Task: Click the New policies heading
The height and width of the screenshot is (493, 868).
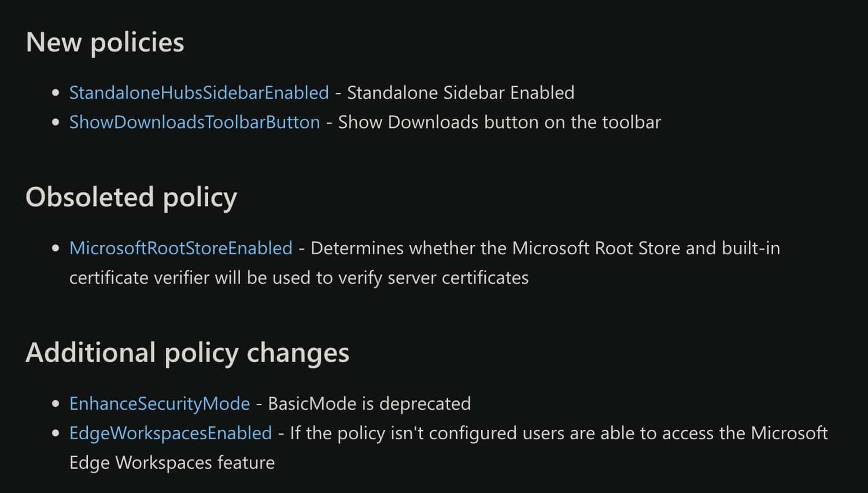Action: coord(105,42)
